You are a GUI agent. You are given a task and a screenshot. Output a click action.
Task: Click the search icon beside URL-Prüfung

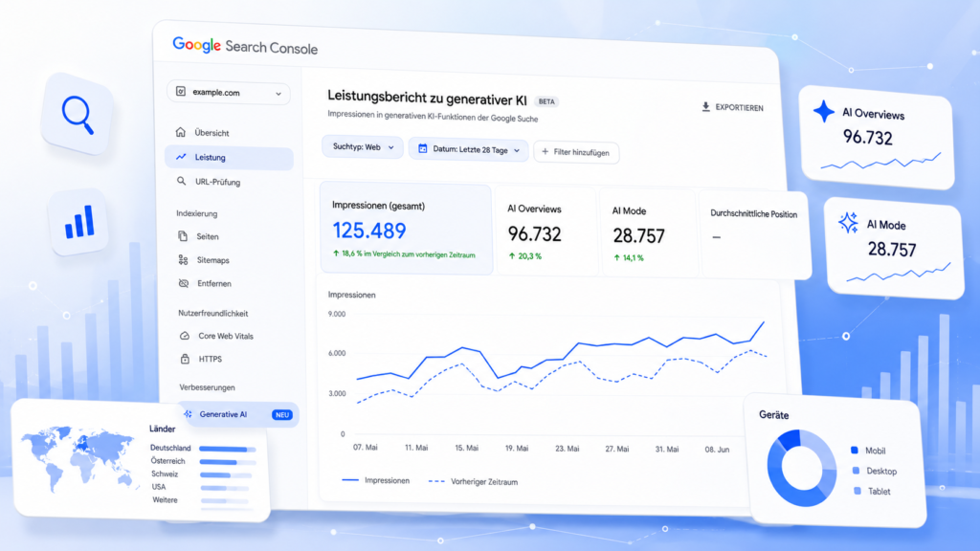tap(181, 181)
